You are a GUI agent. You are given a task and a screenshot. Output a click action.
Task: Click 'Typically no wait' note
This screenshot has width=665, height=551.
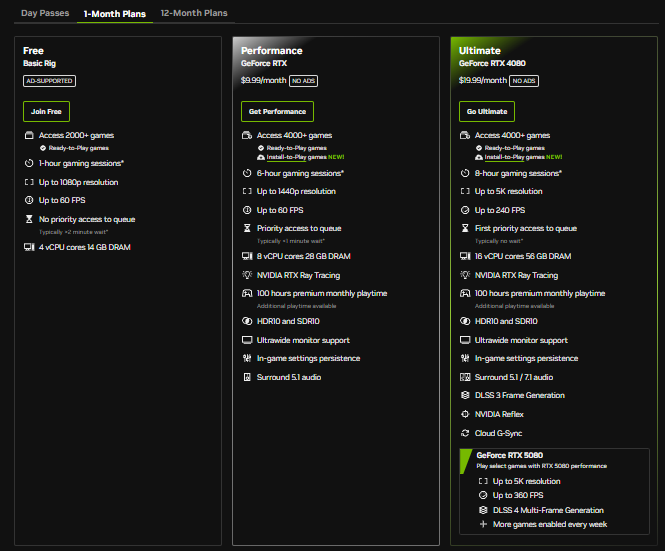tap(499, 241)
